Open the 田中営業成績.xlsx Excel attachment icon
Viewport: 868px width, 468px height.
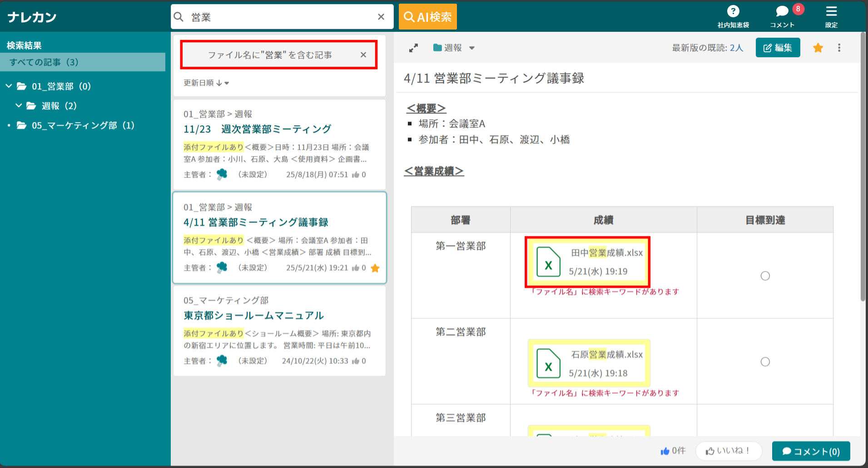tap(548, 262)
